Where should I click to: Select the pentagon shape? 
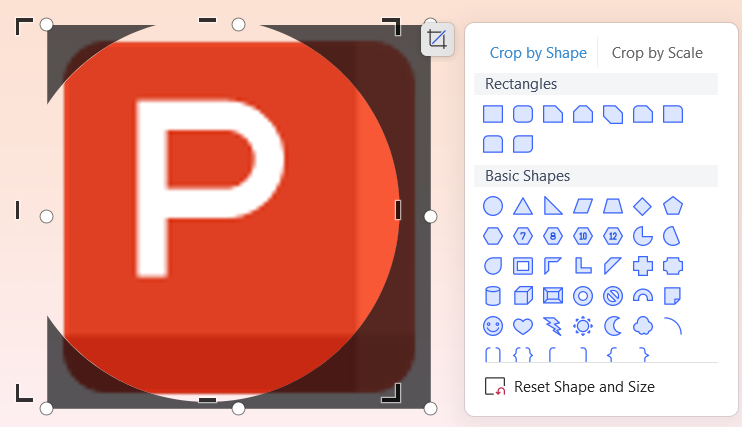point(673,206)
